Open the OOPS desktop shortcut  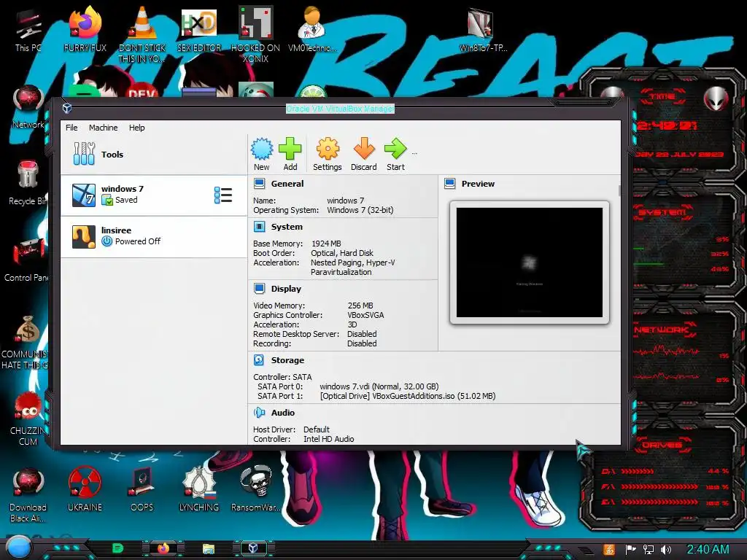pos(142,488)
